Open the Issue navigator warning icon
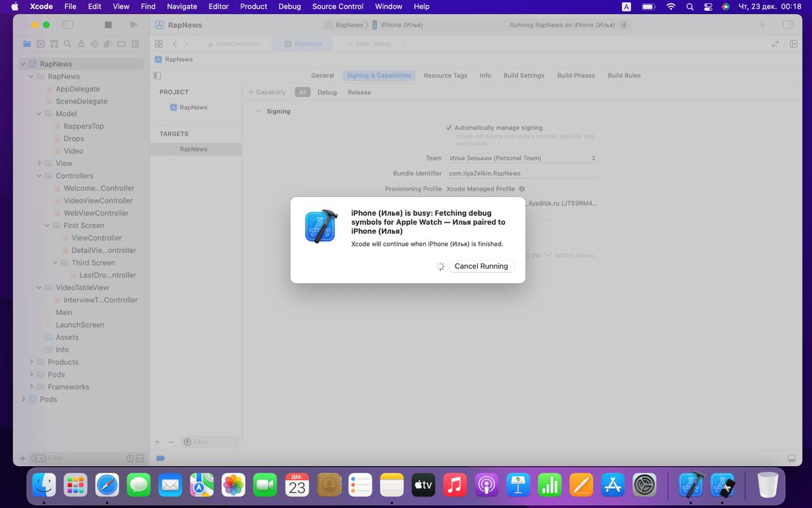This screenshot has width=812, height=508. click(x=81, y=44)
